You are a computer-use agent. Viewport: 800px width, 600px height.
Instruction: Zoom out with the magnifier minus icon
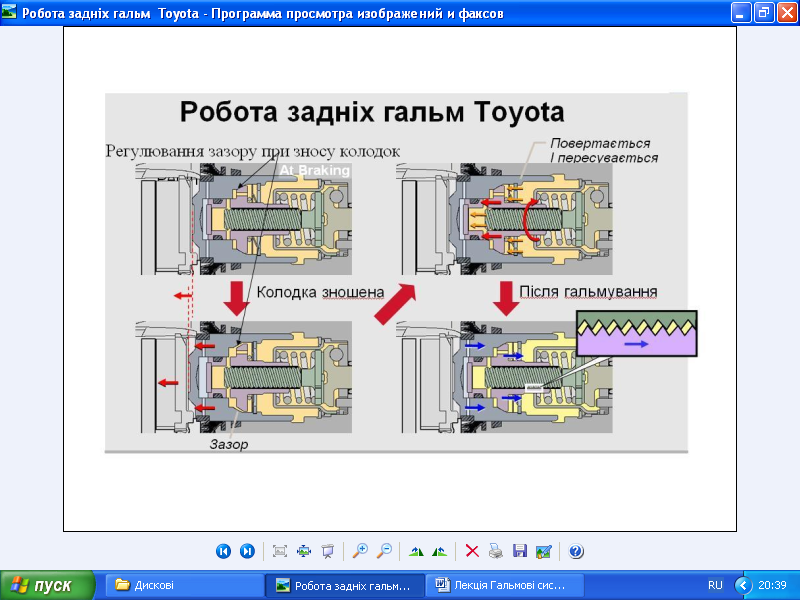click(384, 551)
